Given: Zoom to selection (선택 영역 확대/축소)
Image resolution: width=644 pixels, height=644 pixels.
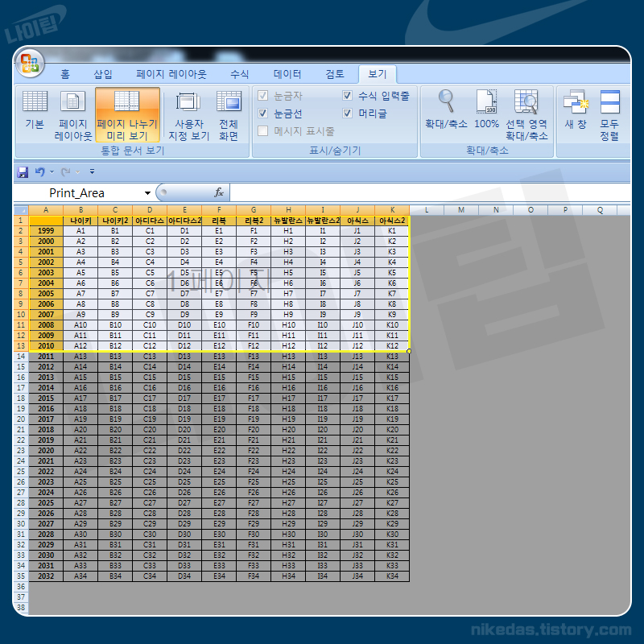Looking at the screenshot, I should pos(526,115).
